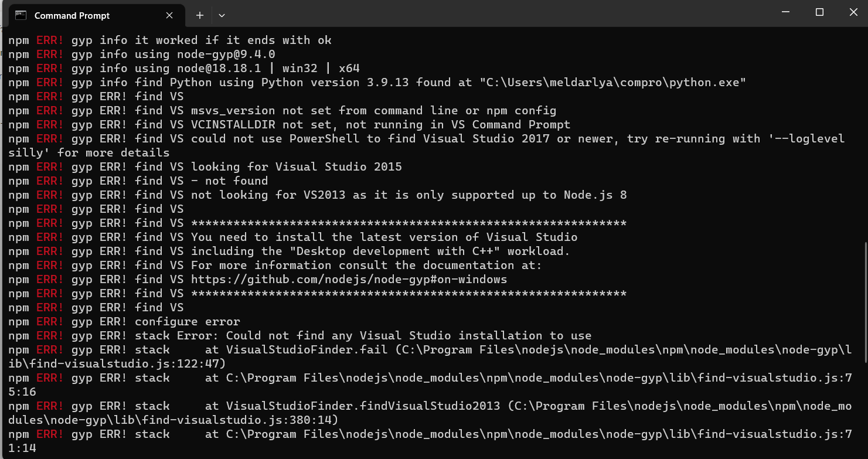Image resolution: width=868 pixels, height=459 pixels.
Task: Open a new tab with plus button
Action: pos(200,15)
